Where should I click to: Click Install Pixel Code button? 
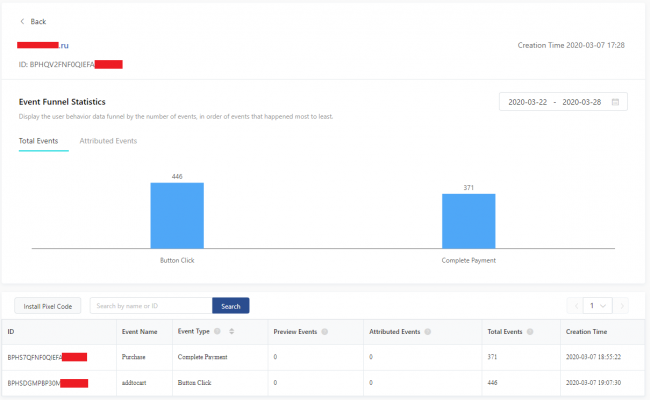pyautogui.click(x=48, y=306)
